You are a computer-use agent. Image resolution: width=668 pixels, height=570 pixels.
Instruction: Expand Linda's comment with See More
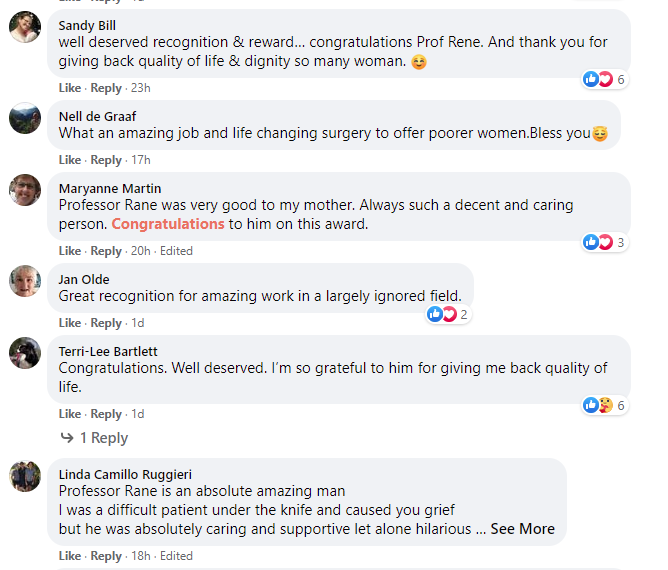[x=522, y=528]
